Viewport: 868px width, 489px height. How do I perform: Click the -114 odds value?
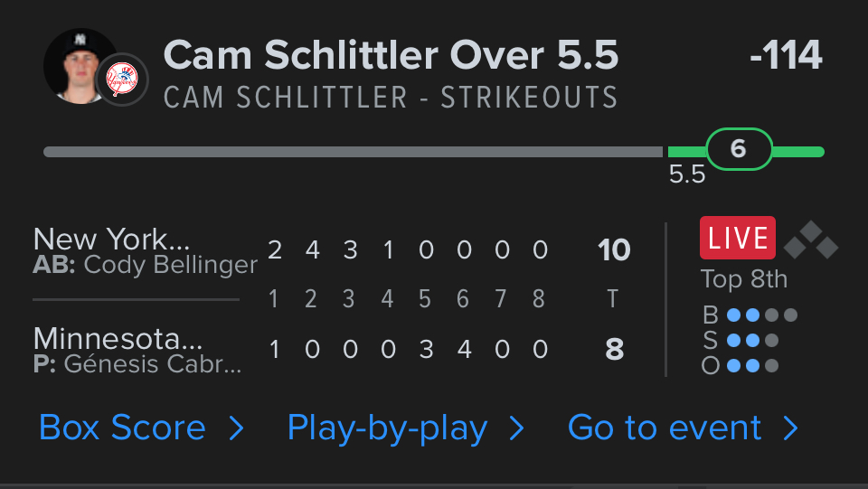(786, 56)
